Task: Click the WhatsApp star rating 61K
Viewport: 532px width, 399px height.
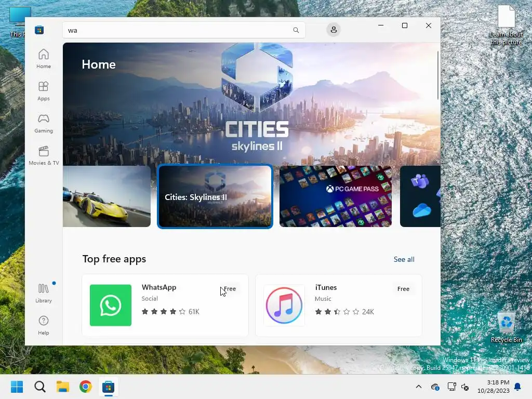Action: point(170,312)
